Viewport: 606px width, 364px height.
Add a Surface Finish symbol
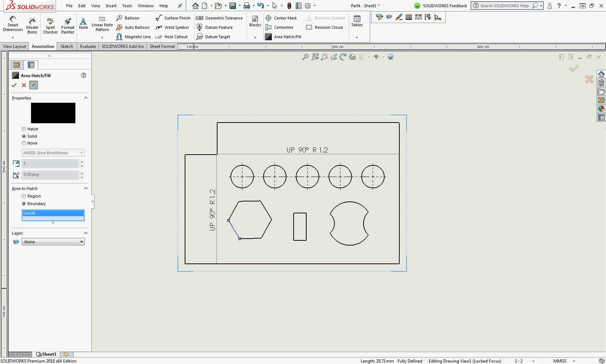(x=173, y=18)
